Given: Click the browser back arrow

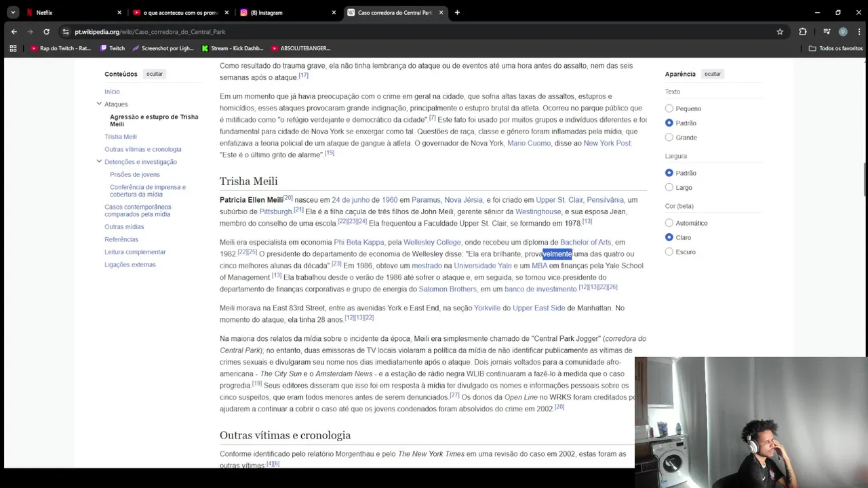Looking at the screenshot, I should pyautogui.click(x=14, y=32).
